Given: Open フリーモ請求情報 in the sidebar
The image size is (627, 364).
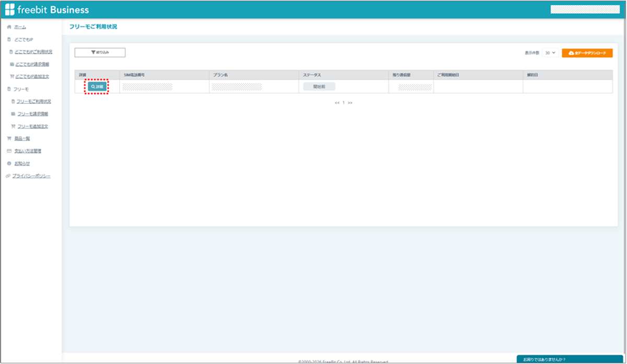Looking at the screenshot, I should (x=33, y=114).
